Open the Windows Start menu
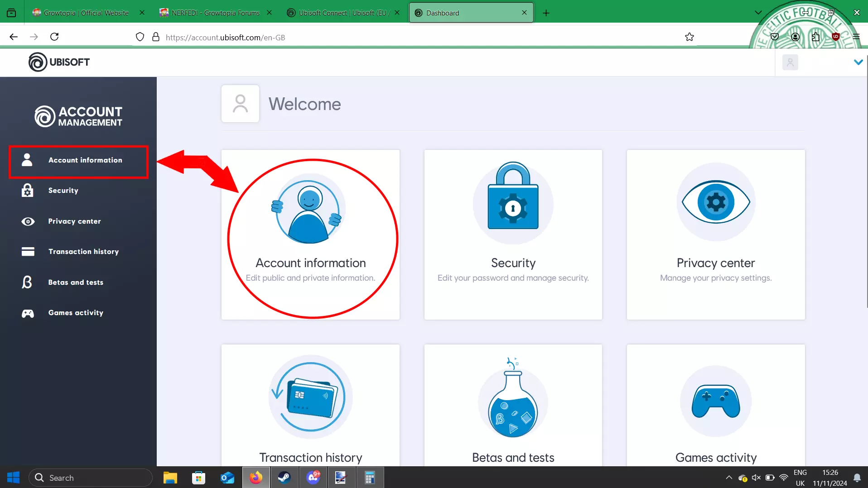 pyautogui.click(x=13, y=478)
